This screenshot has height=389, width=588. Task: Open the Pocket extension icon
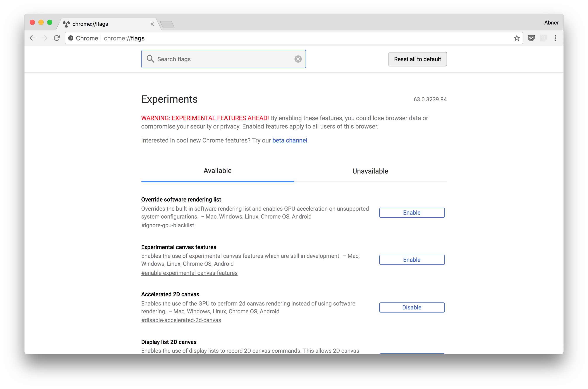click(531, 38)
